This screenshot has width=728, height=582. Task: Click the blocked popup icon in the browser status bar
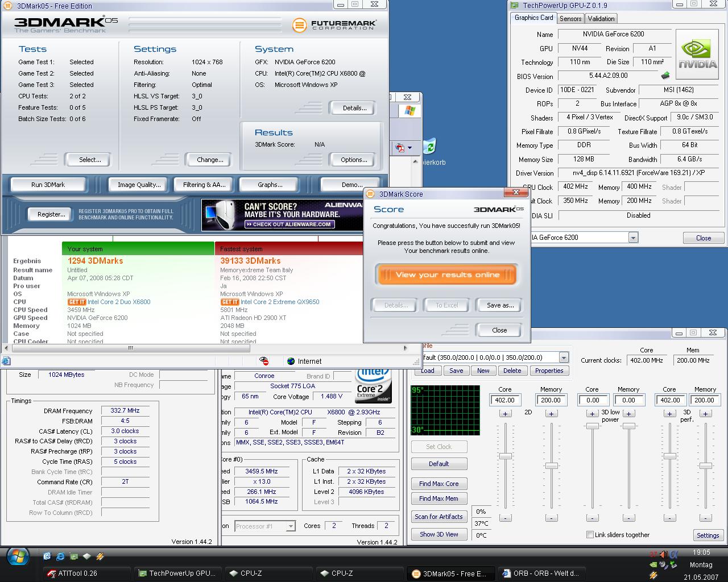point(264,361)
